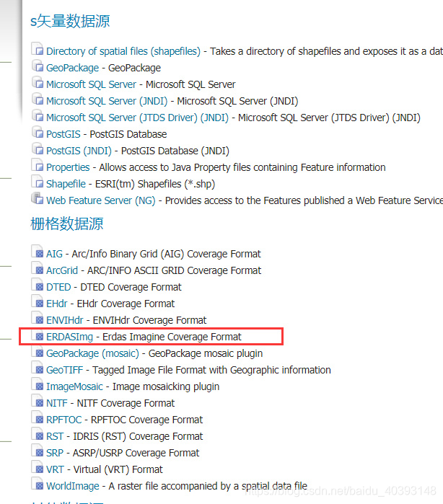Open the vector GeoPackage data source link

coord(72,68)
